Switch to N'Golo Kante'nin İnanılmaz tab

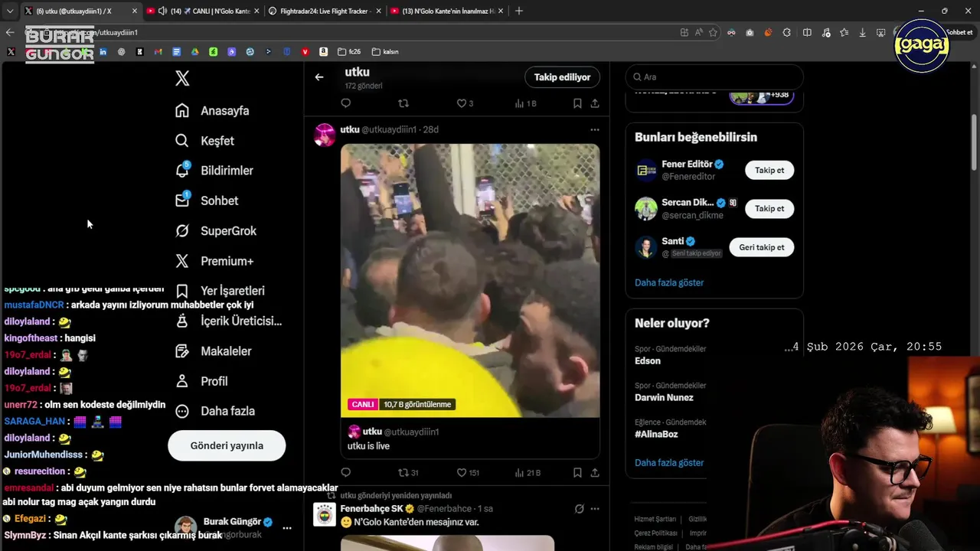click(446, 11)
